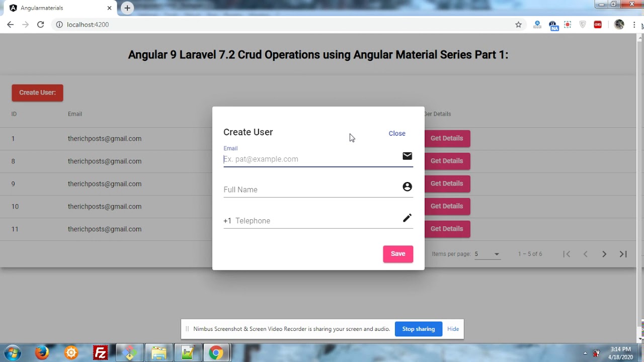Open Windows Start menu
Viewport: 644px width, 362px height.
[13, 353]
